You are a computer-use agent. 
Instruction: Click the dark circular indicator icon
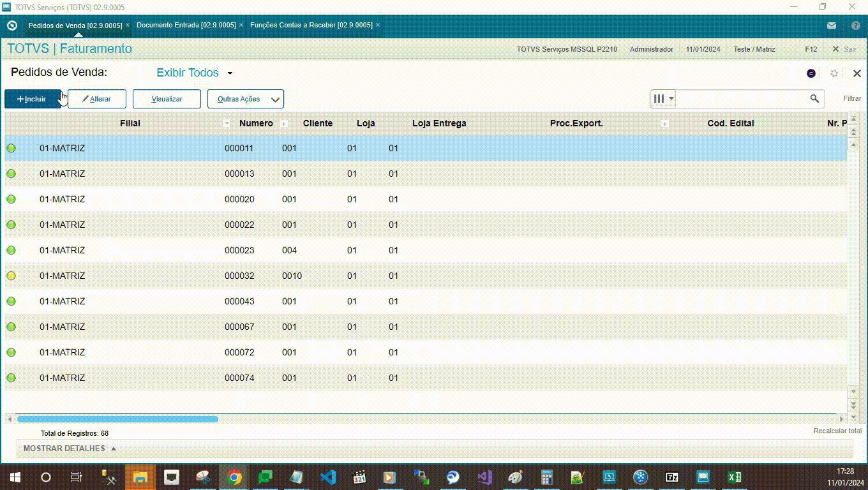tap(811, 73)
